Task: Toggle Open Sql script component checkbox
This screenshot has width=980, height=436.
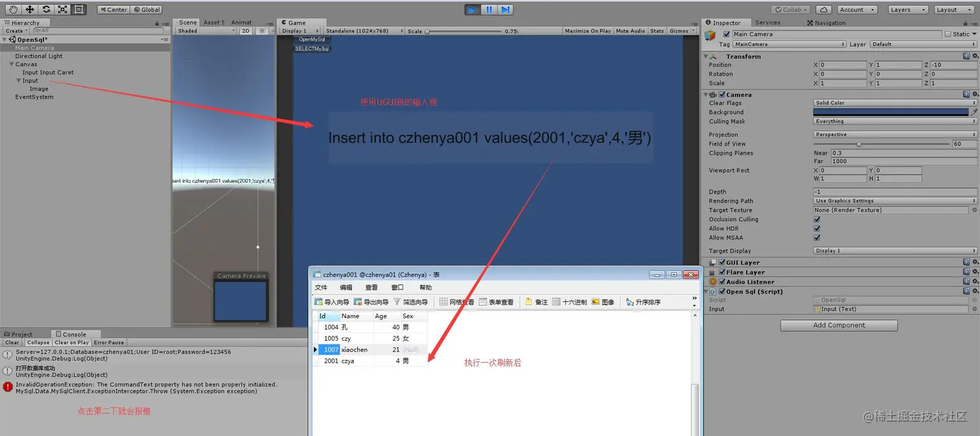Action: [x=721, y=292]
